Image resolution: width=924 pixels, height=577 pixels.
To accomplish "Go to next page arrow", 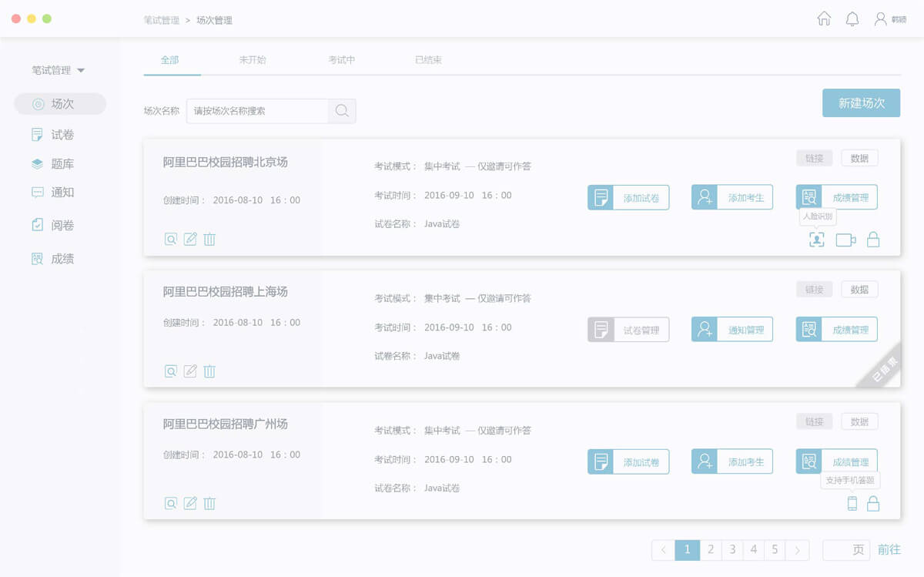I will point(798,550).
